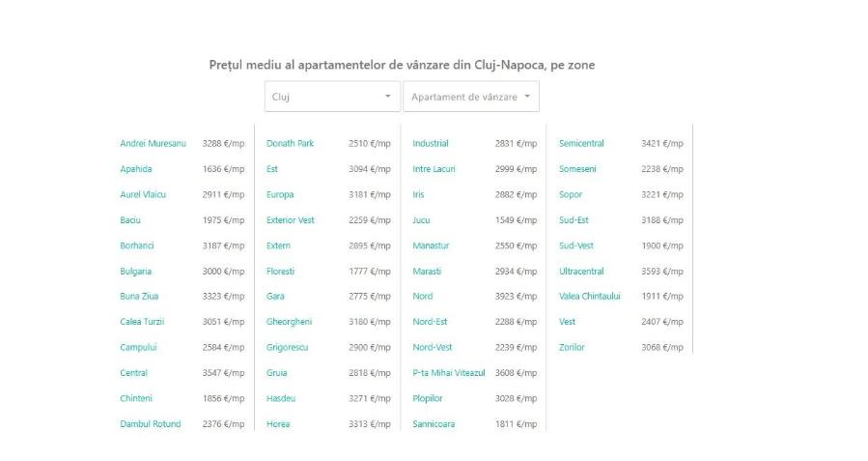Open P-ta Mihai Viteazul zone

pos(449,373)
